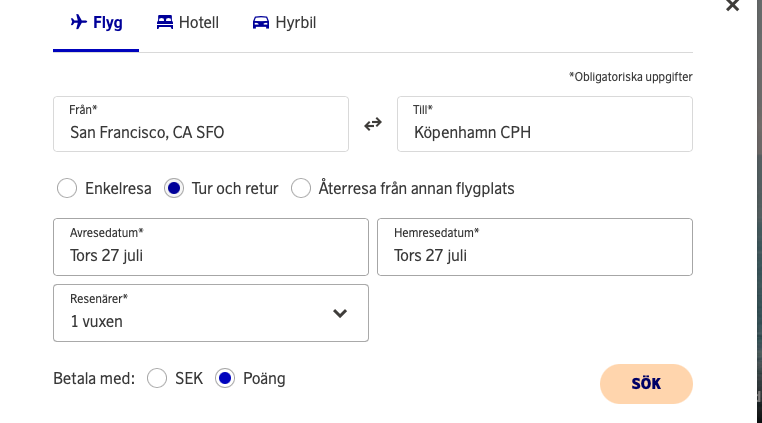762x423 pixels.
Task: Click the bed icon for Hotell
Action: (165, 22)
